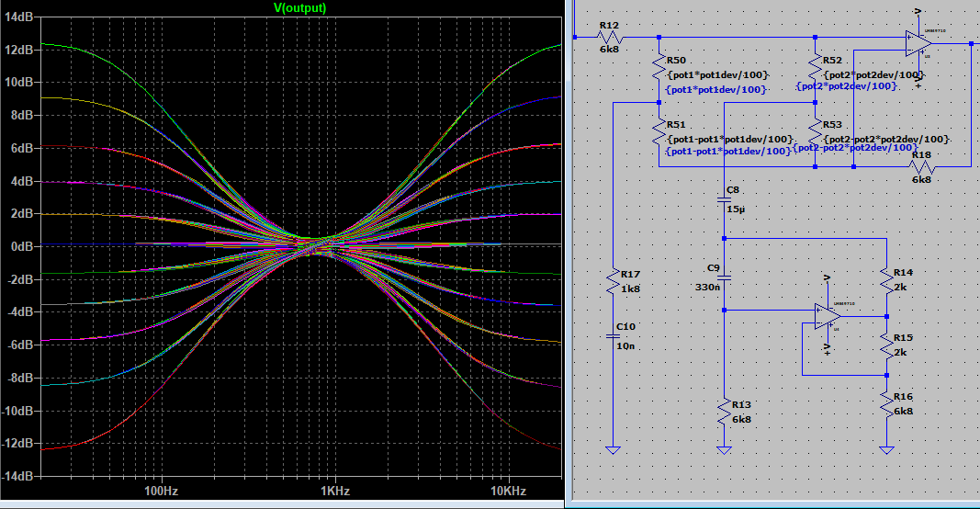Click the R13 name label
Screen dimensions: 980x509
[x=741, y=404]
